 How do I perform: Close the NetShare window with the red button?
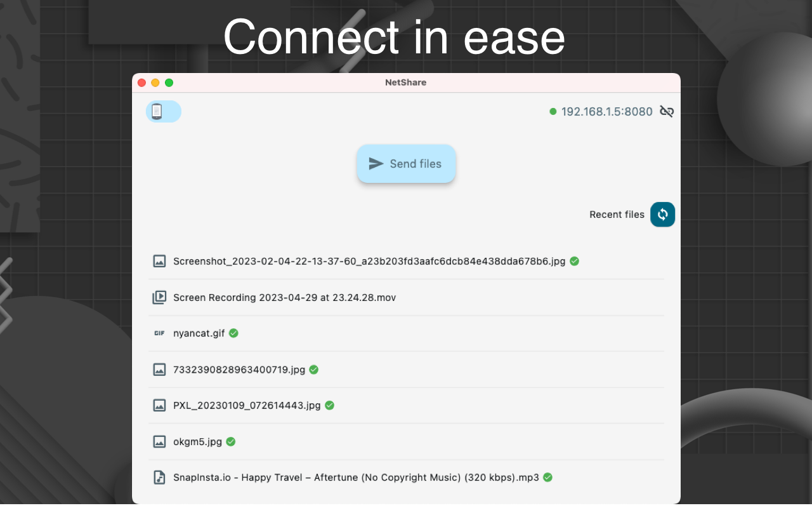coord(141,83)
